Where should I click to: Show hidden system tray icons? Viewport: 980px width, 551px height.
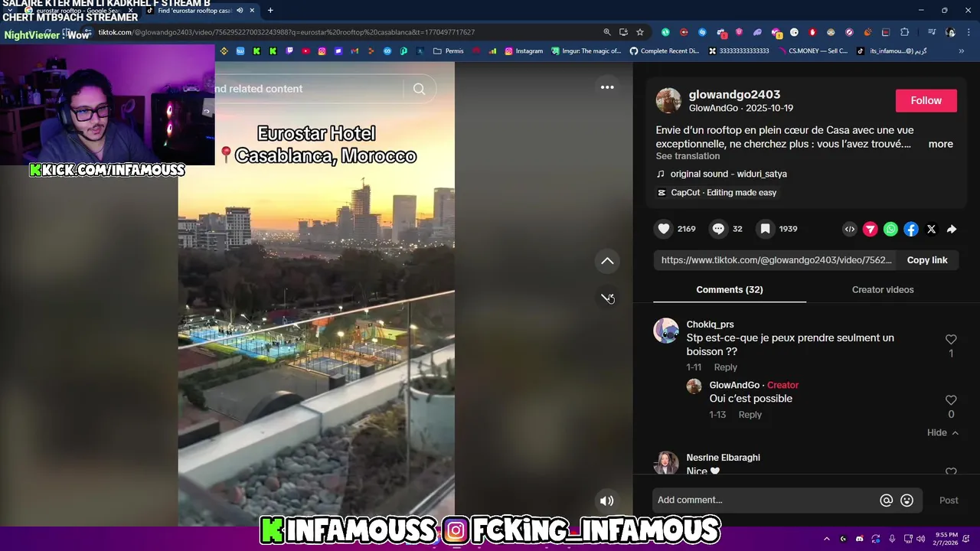(826, 539)
